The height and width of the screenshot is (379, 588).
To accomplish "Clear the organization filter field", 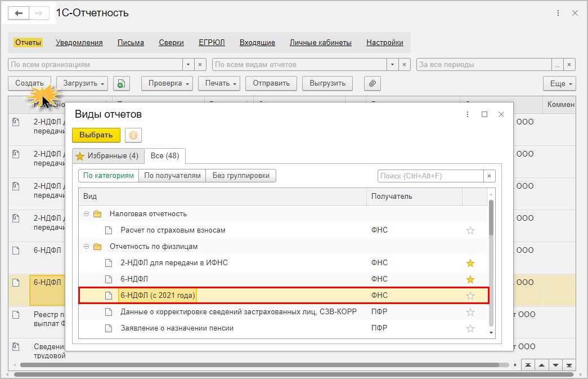I will click(x=200, y=65).
